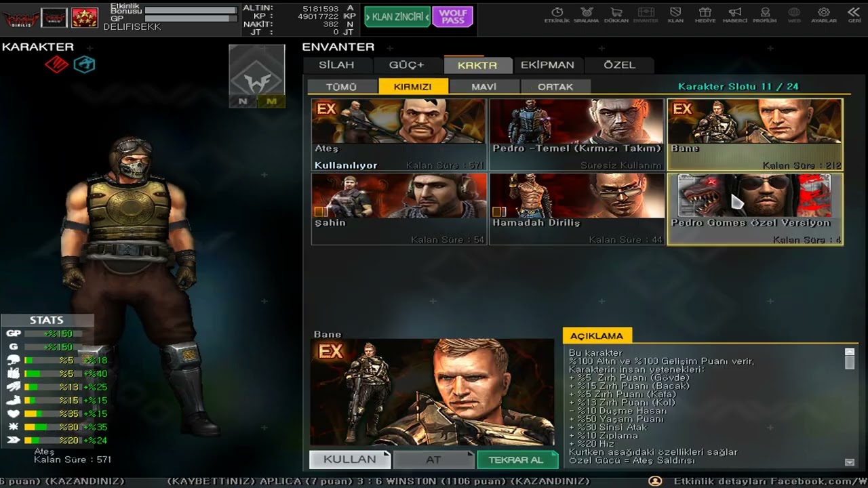Image resolution: width=868 pixels, height=488 pixels.
Task: Switch to the Silah tab
Action: point(337,65)
